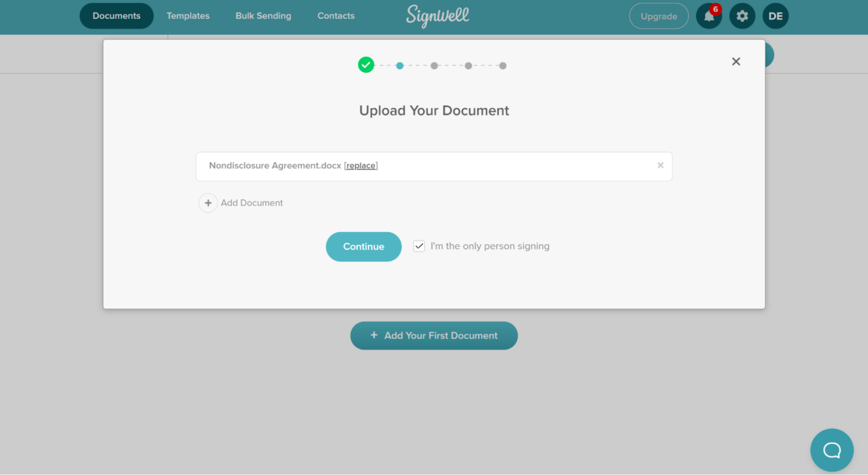Select the current second step dot
Image resolution: width=868 pixels, height=475 pixels.
pos(400,66)
